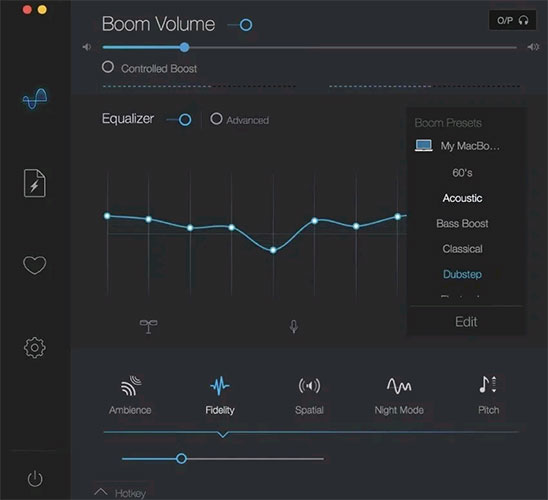Click the low volume speaker icon
Image resolution: width=548 pixels, height=500 pixels.
(x=87, y=47)
